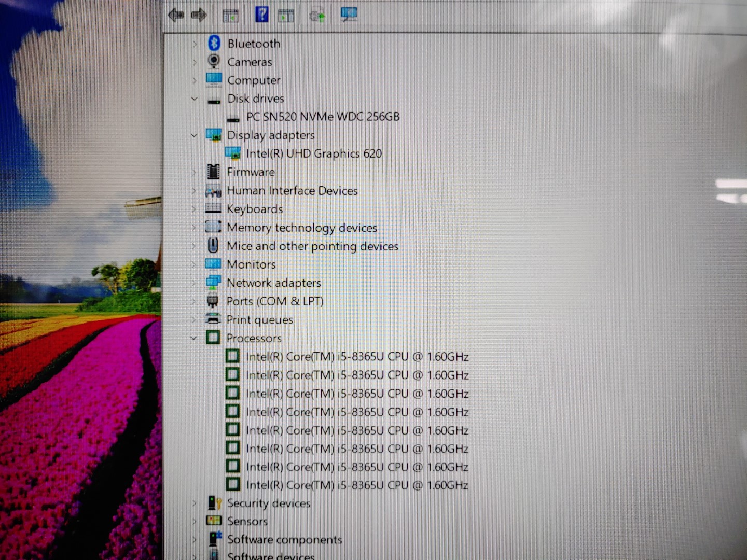Click the Human Interface Devices icon
747x560 pixels.
(213, 190)
